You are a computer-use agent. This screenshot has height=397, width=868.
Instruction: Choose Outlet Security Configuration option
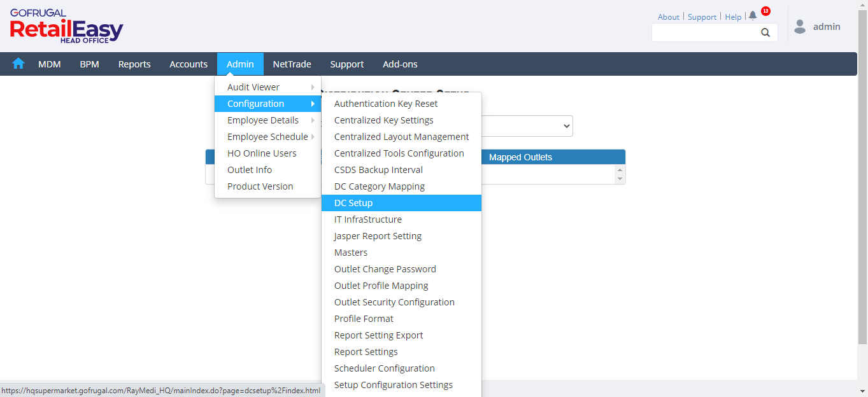pos(394,302)
